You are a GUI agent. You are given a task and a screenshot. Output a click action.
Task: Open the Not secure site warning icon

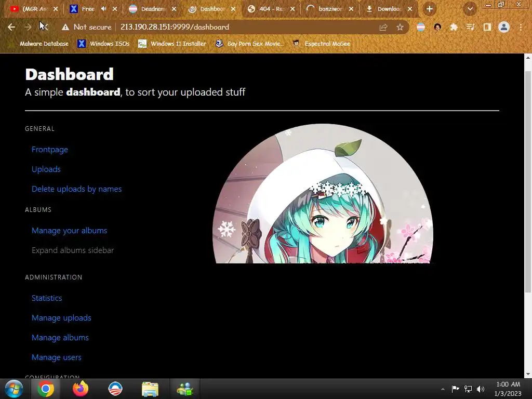coord(65,27)
